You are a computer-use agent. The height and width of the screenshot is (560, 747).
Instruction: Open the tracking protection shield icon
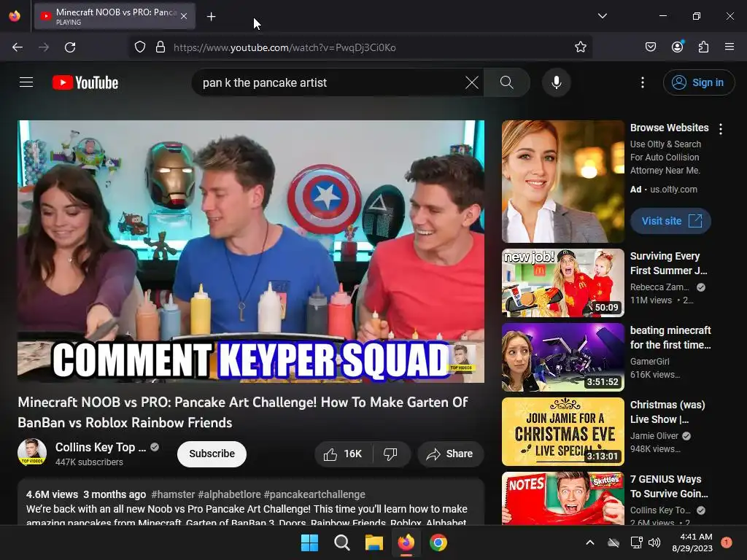139,47
